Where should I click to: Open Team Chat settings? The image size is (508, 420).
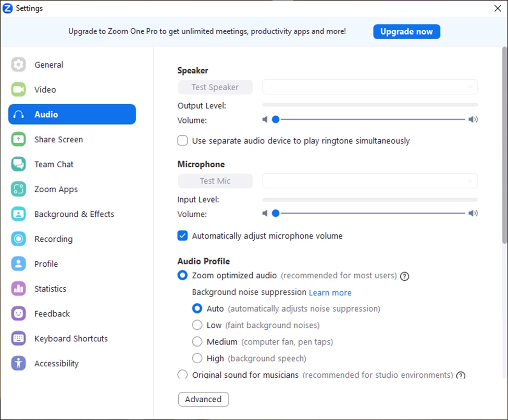click(x=72, y=164)
